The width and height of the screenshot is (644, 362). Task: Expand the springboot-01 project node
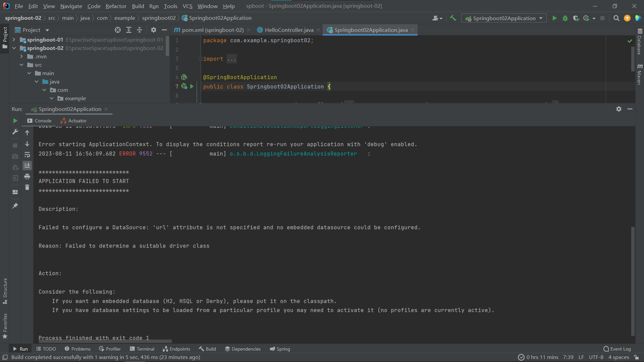[x=14, y=40]
